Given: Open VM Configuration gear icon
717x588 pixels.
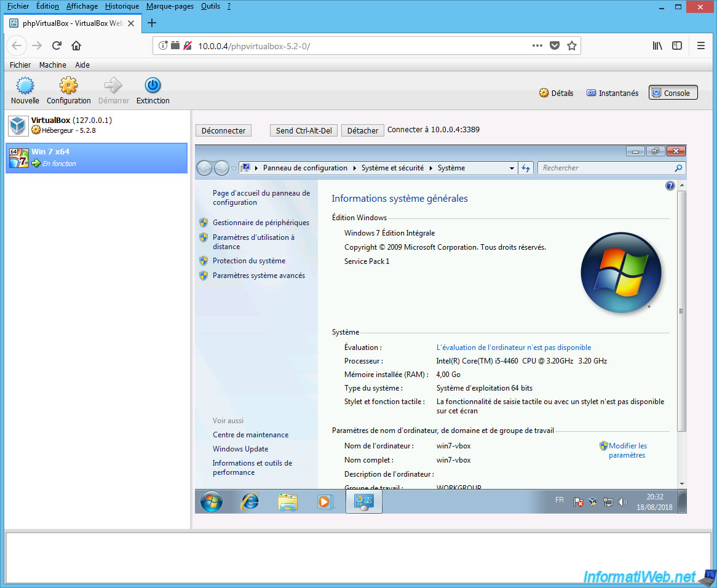Looking at the screenshot, I should click(x=69, y=85).
